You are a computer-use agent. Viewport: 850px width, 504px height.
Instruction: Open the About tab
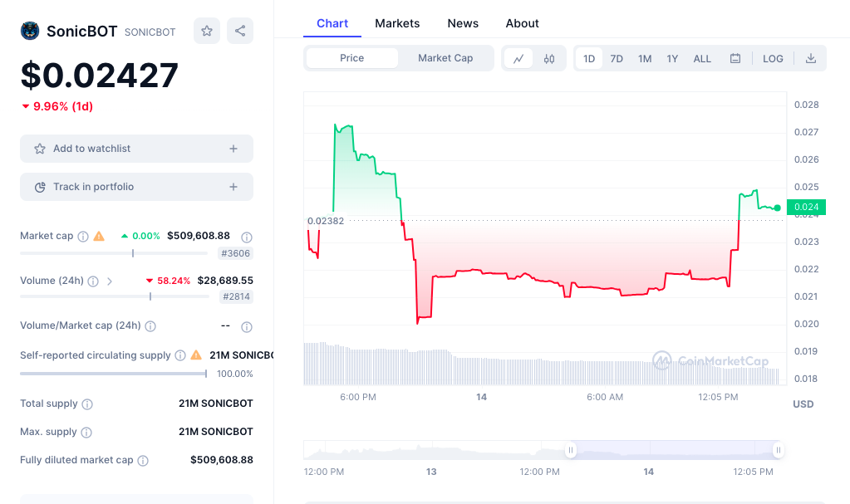522,23
